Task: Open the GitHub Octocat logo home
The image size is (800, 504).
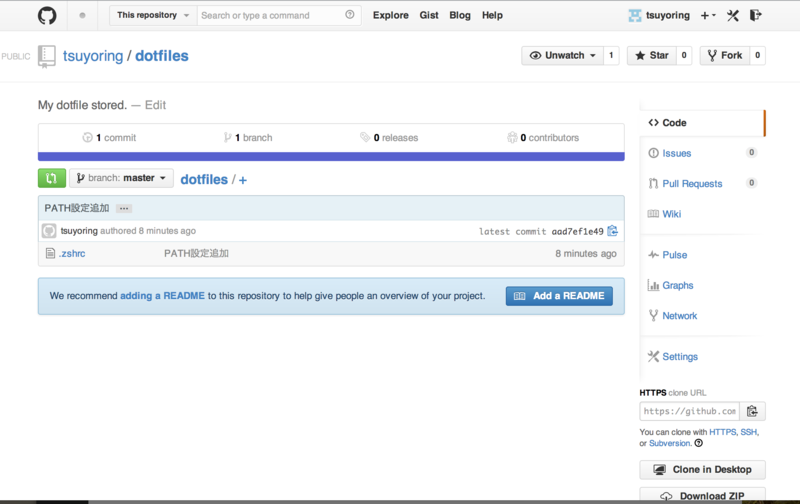Action: [x=47, y=15]
